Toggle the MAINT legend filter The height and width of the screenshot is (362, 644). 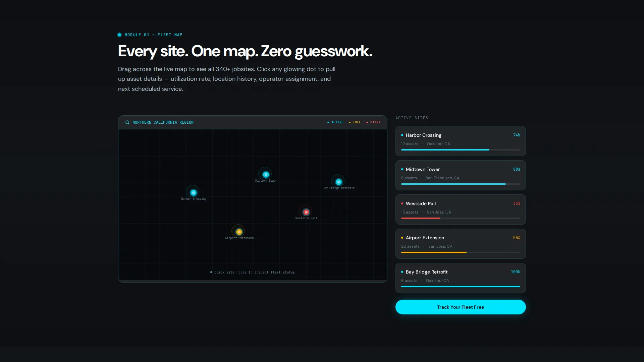tap(373, 122)
